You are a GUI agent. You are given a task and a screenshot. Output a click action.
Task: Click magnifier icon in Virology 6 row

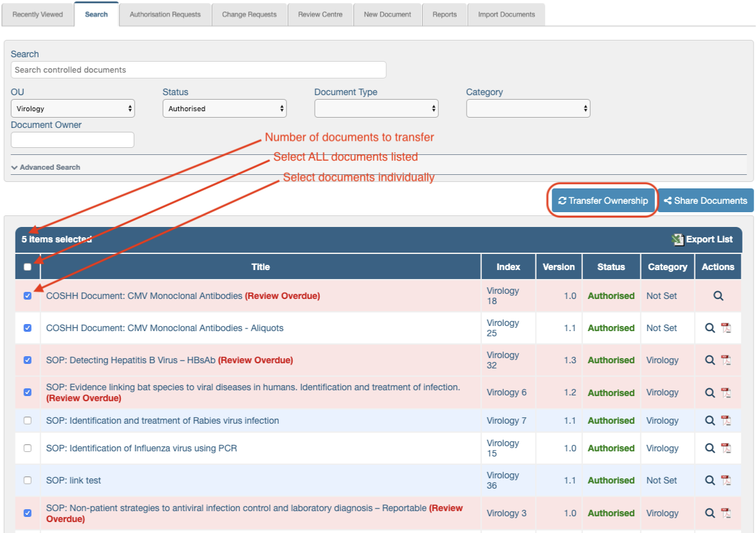tap(710, 393)
